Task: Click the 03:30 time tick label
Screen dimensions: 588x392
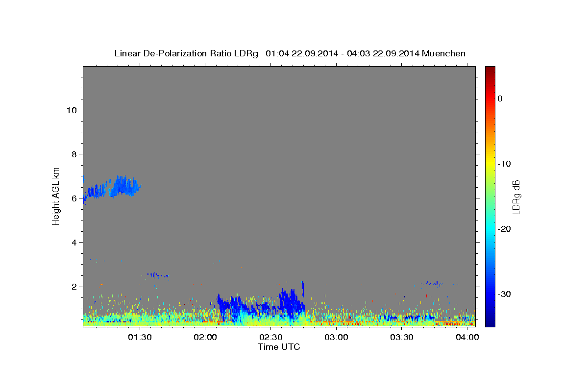Action: [x=402, y=338]
